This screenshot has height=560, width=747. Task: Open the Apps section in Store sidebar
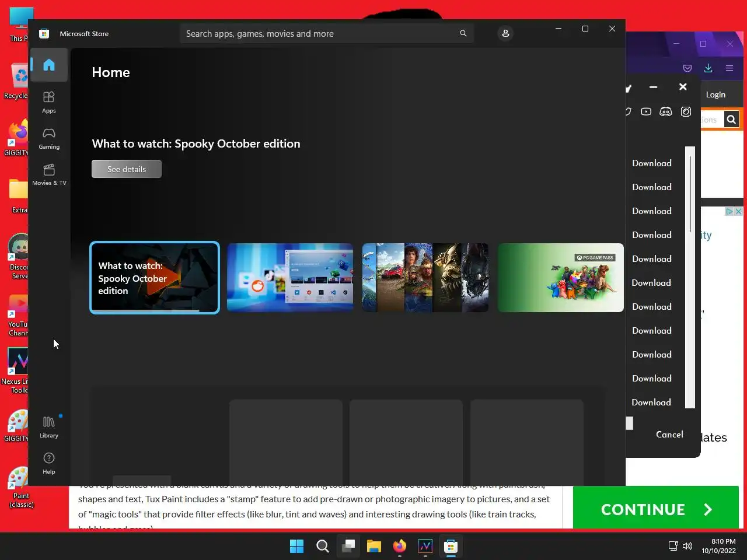(x=49, y=102)
